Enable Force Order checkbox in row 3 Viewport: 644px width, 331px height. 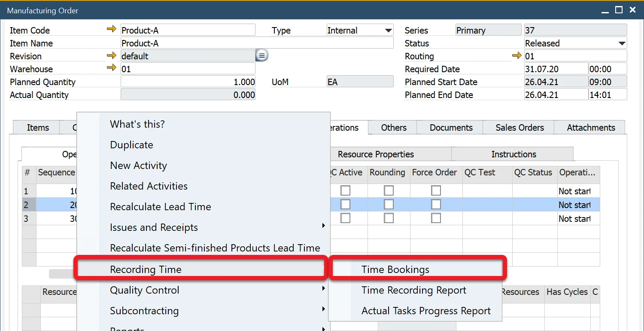coord(436,218)
